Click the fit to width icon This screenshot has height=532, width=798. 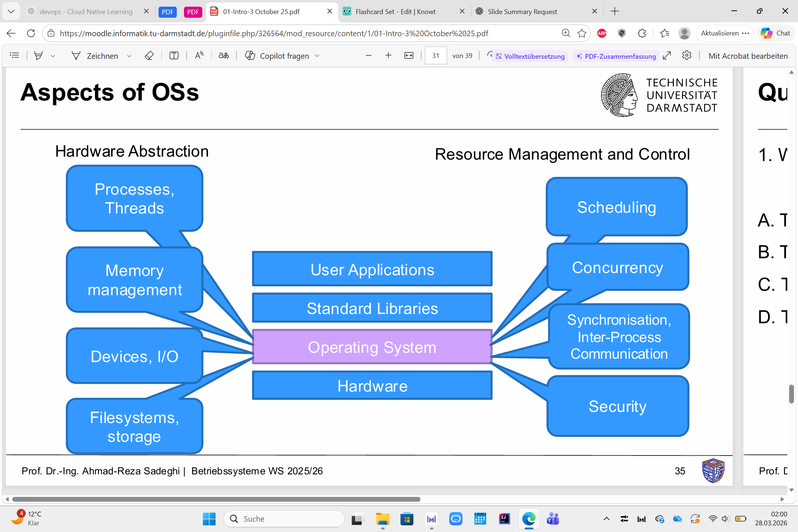(x=409, y=56)
